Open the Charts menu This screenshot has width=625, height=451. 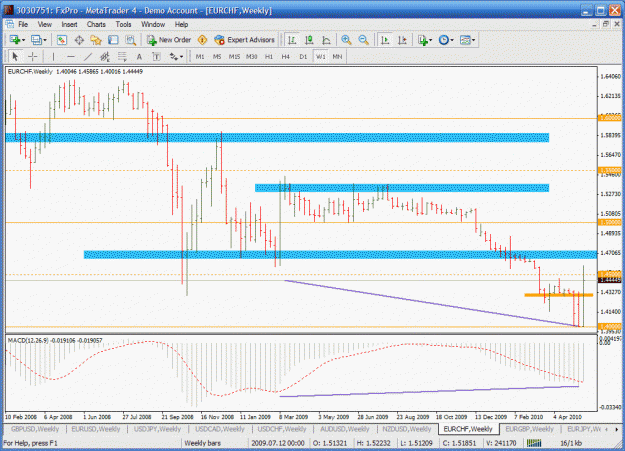[96, 24]
